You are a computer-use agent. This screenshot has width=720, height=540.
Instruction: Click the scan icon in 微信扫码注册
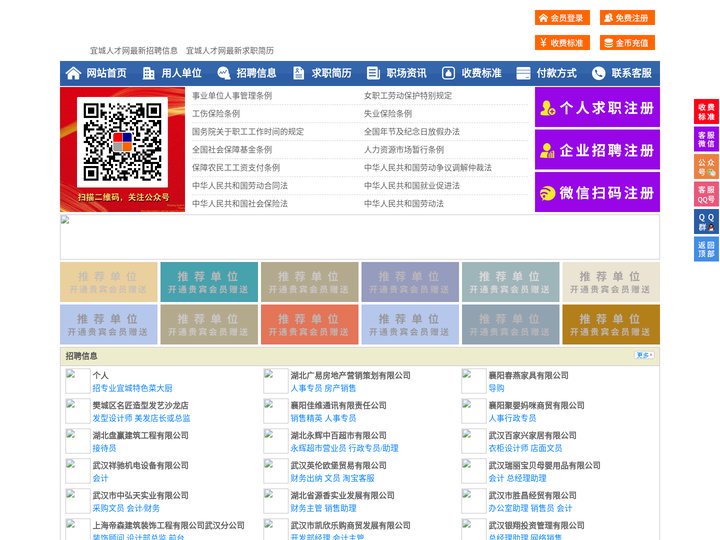tap(547, 193)
